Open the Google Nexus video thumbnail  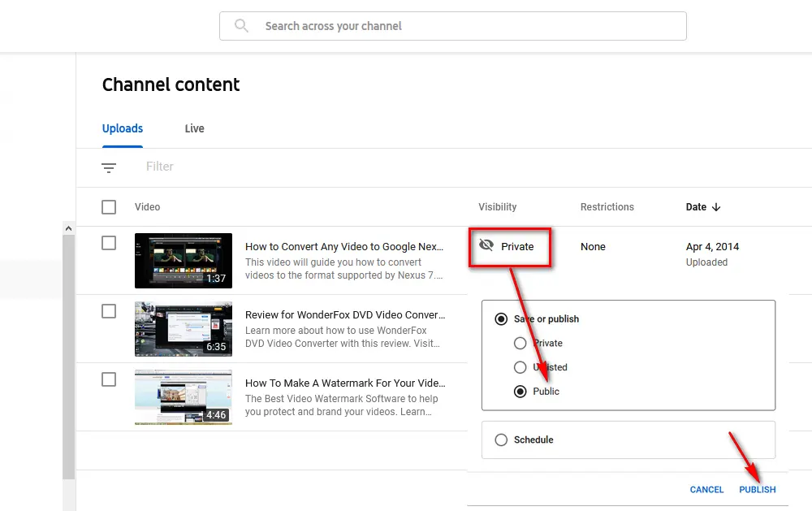[x=184, y=261]
